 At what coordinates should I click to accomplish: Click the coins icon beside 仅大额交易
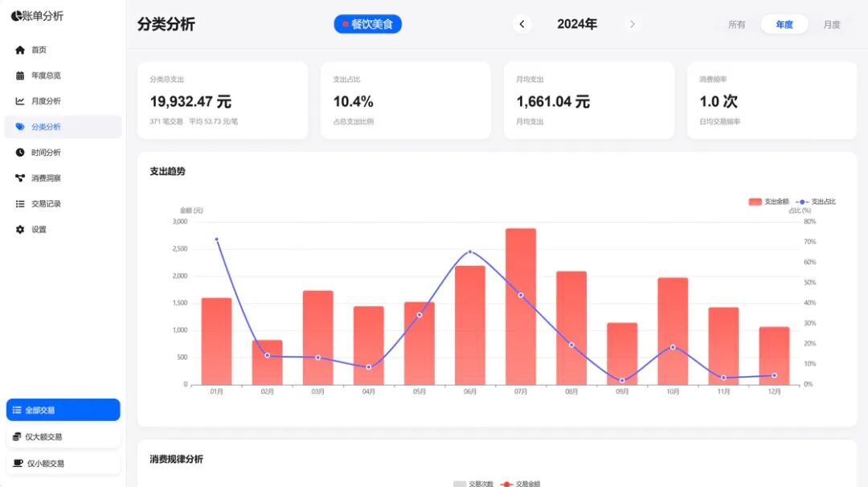point(17,436)
